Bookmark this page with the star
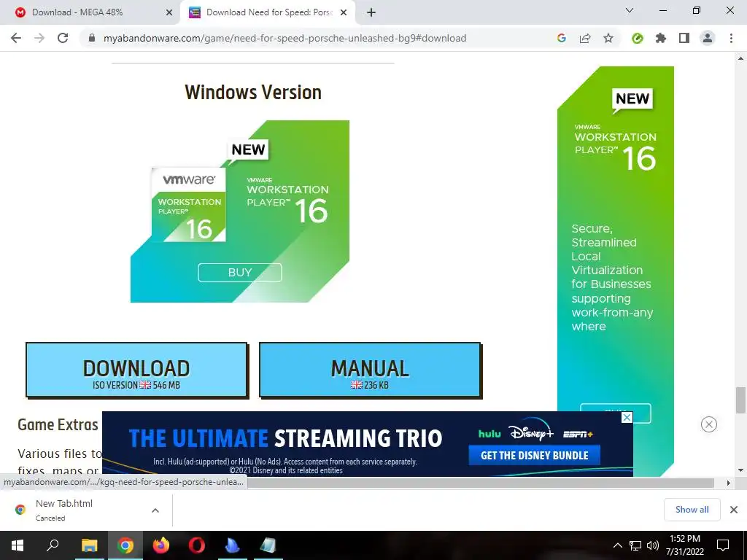 [x=608, y=38]
